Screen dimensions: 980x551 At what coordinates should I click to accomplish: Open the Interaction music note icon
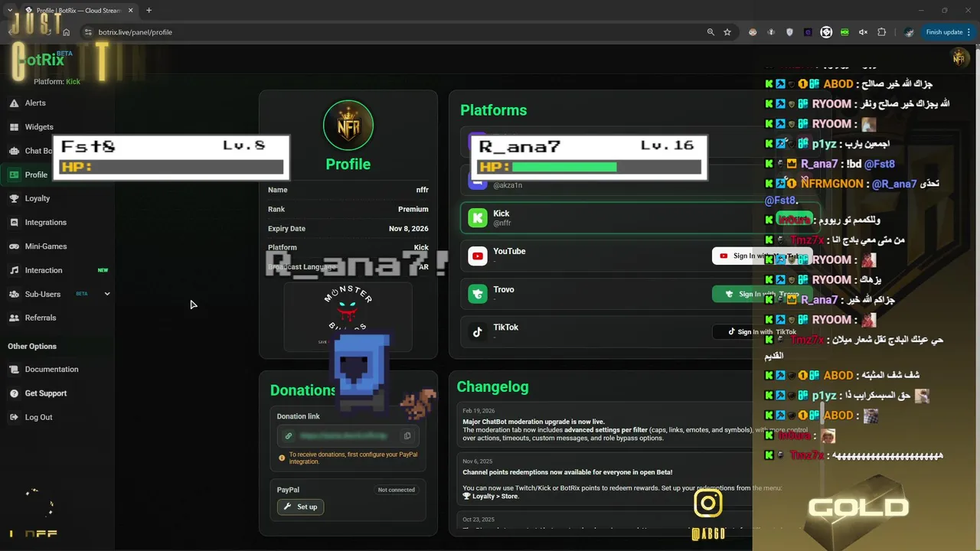point(14,270)
